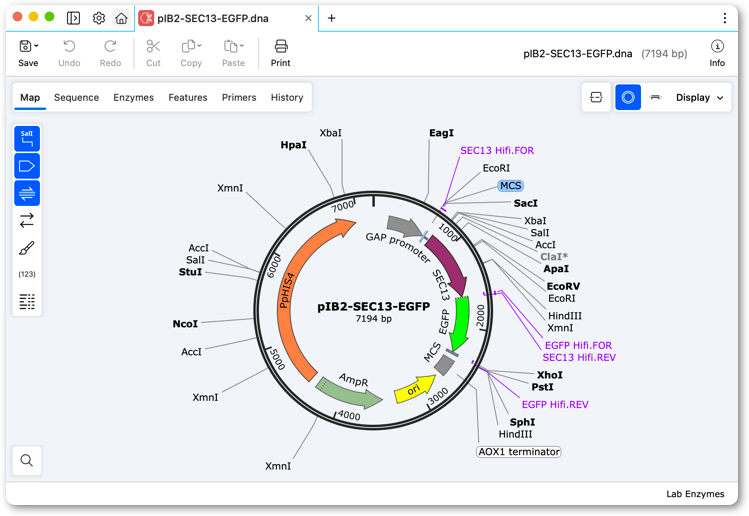
Task: Toggle the (123) numbering button
Action: tap(27, 274)
